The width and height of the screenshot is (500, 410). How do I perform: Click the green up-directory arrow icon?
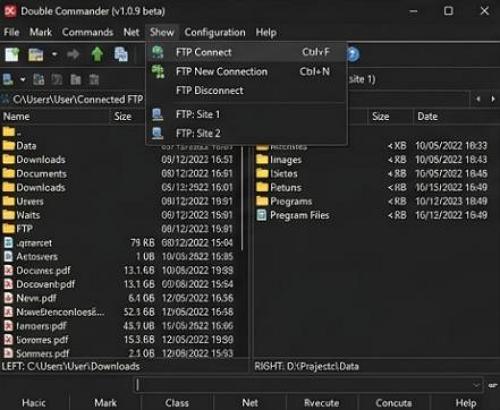pos(97,54)
